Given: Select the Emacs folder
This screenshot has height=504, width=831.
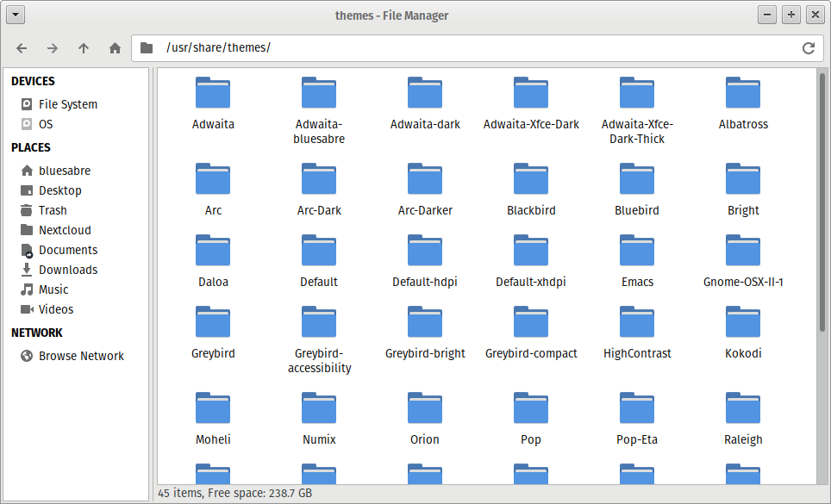Looking at the screenshot, I should click(637, 262).
